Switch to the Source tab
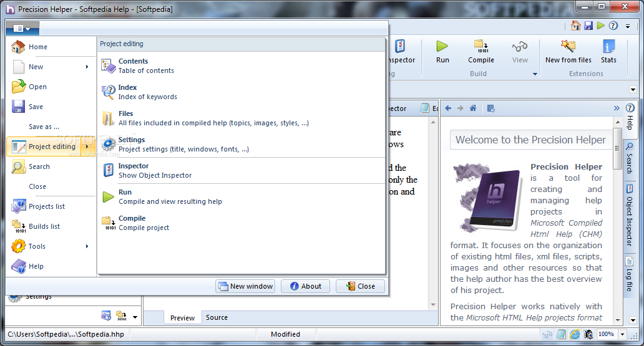 217,318
